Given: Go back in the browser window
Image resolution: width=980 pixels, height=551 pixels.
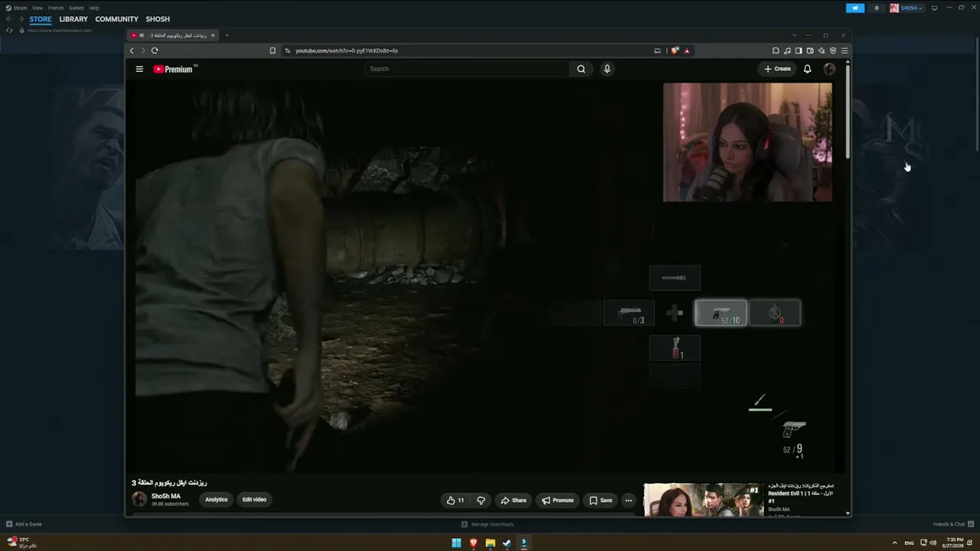Looking at the screenshot, I should pos(132,51).
